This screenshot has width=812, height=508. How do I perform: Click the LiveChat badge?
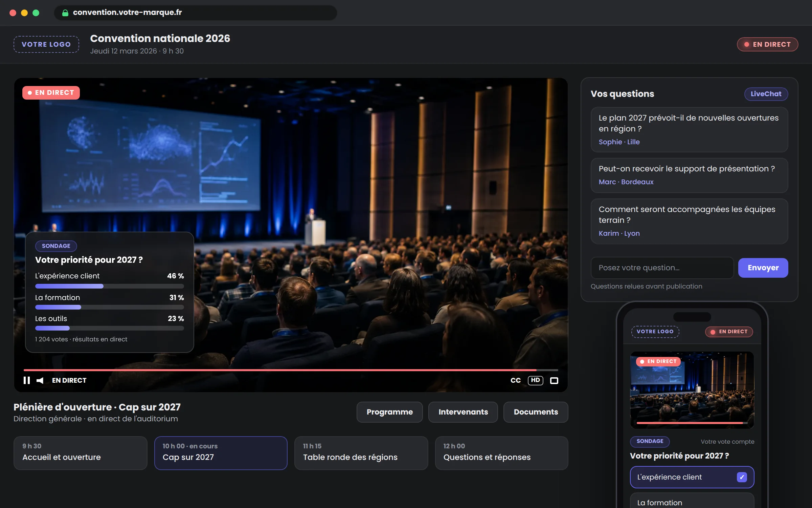click(766, 94)
